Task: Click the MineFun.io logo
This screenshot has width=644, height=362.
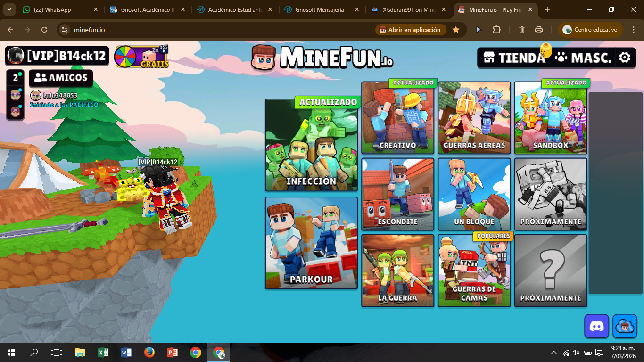Action: coord(322,58)
